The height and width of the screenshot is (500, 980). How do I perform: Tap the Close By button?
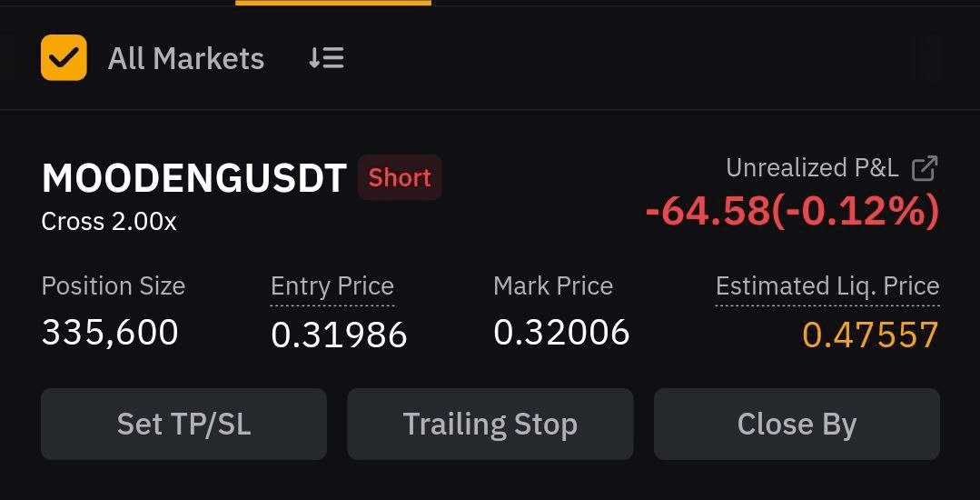797,425
